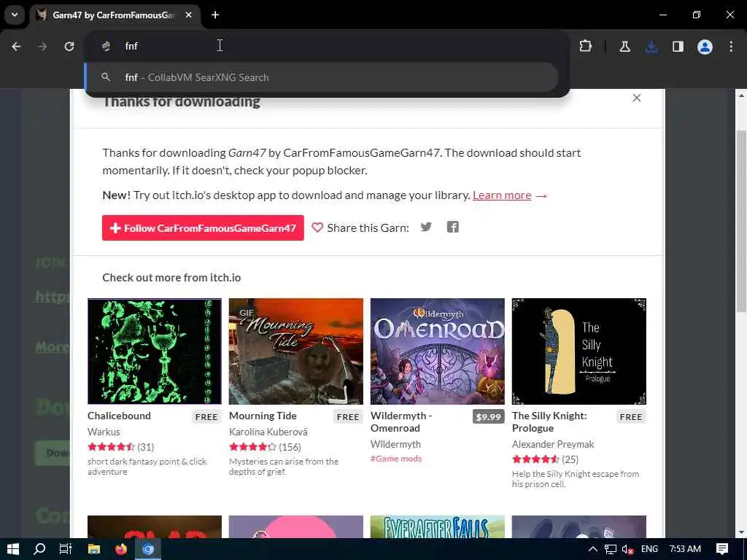Click the browser forward arrow
The width and height of the screenshot is (747, 560).
[x=42, y=46]
